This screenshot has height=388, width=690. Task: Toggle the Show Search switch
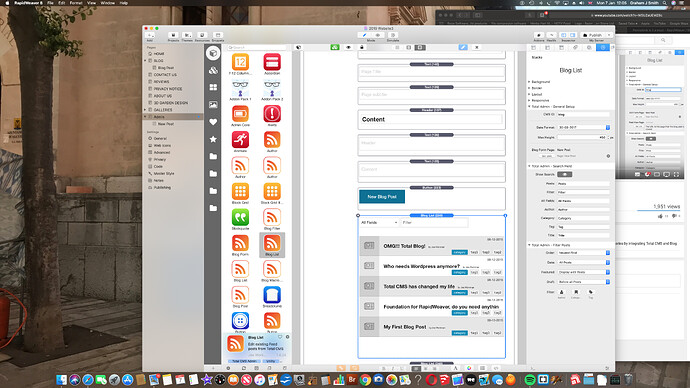point(565,175)
